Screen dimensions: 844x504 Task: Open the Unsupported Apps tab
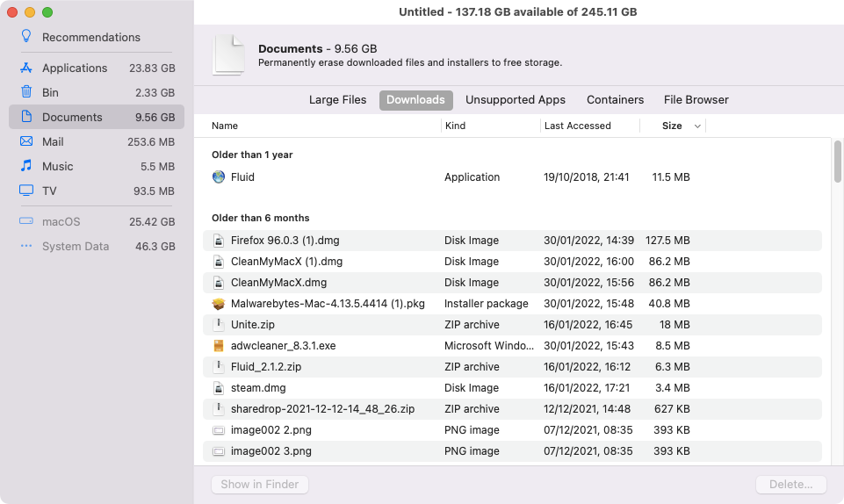(516, 100)
